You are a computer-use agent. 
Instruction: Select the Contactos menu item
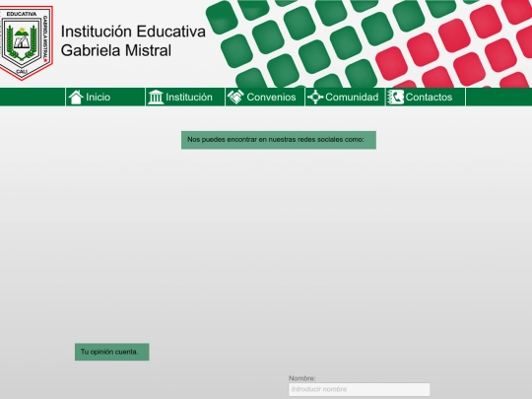coord(426,97)
